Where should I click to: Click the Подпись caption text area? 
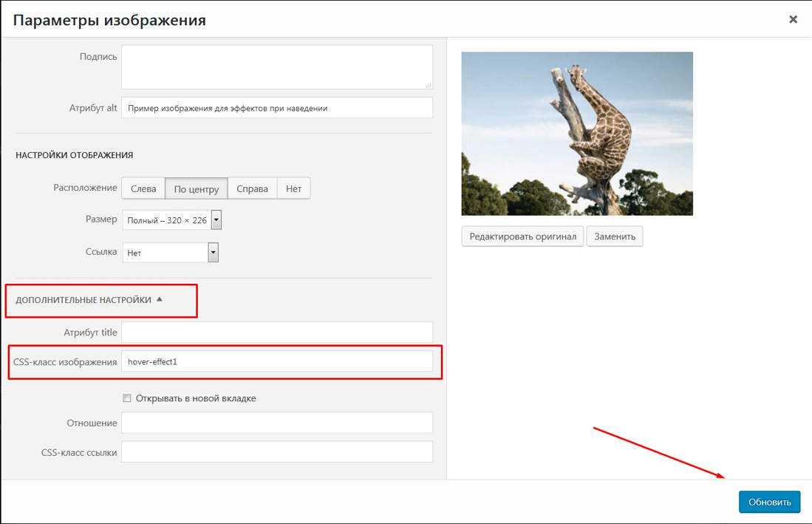coord(276,67)
